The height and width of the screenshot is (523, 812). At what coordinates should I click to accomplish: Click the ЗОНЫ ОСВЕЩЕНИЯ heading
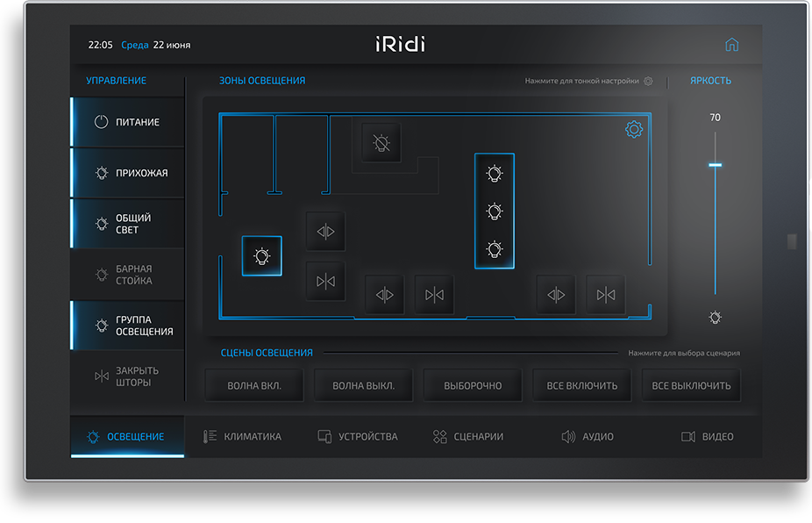tap(262, 81)
